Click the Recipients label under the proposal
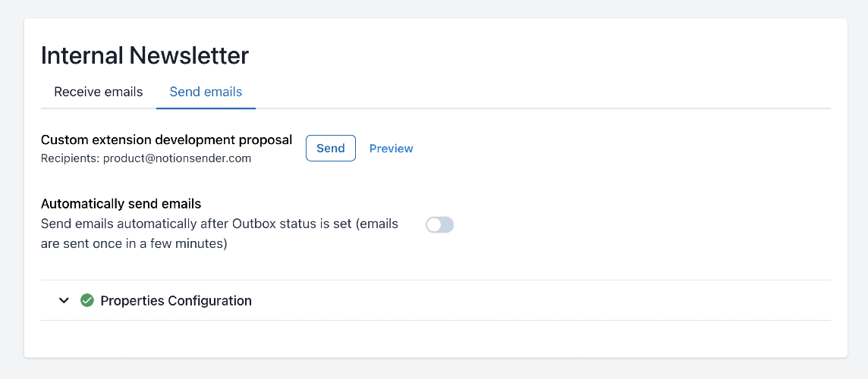This screenshot has width=868, height=379. tap(71, 158)
